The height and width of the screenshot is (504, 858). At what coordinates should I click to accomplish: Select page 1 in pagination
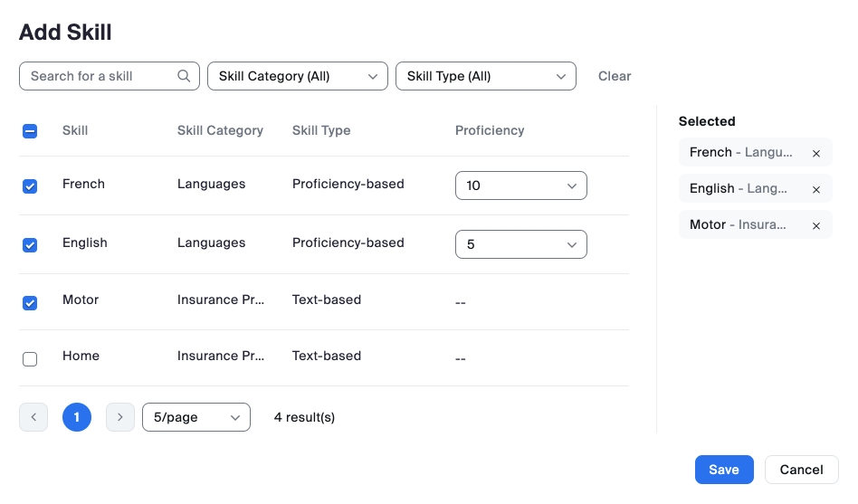77,417
